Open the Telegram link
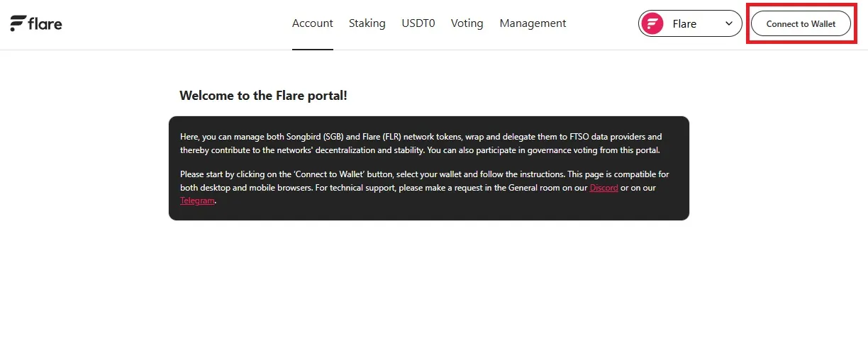 pos(196,201)
